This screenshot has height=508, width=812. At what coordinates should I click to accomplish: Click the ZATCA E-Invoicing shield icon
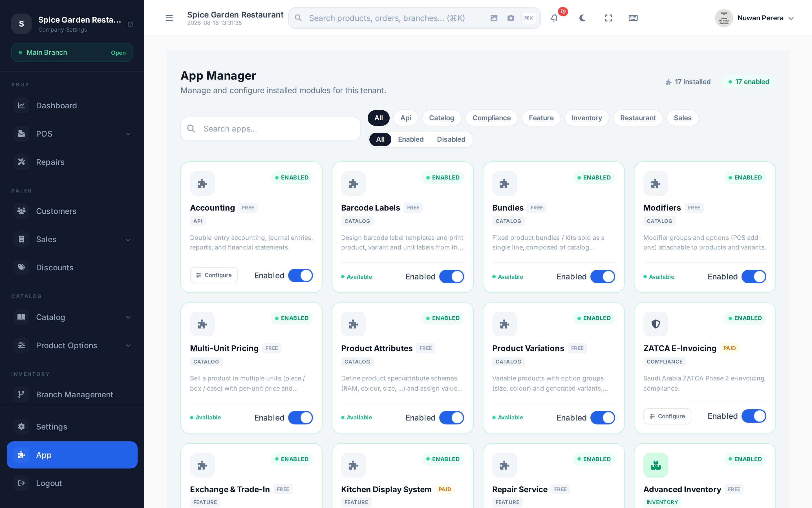[656, 324]
